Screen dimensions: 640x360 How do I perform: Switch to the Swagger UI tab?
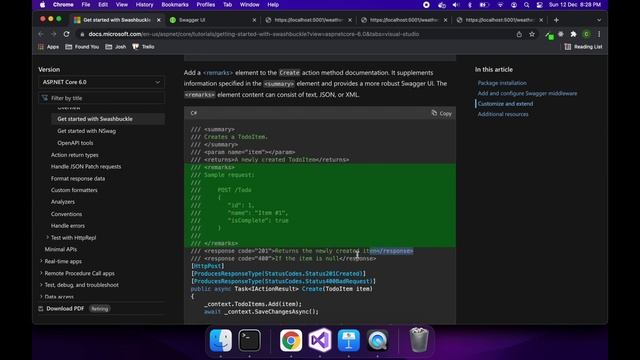tap(212, 20)
